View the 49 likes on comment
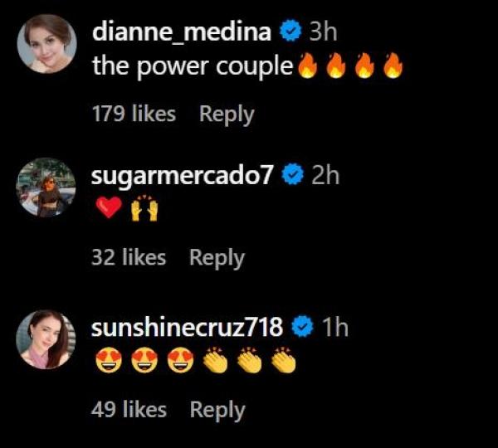The height and width of the screenshot is (448, 498). 129,409
